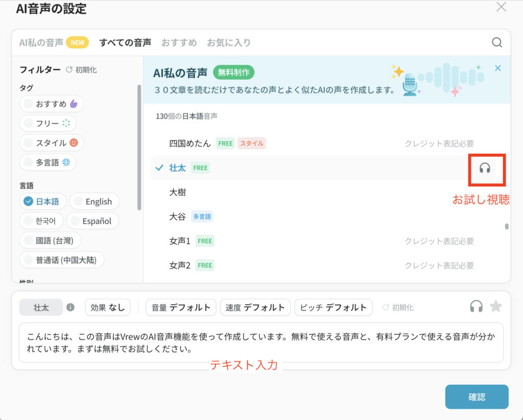523x420 pixels.
Task: Open the 効果 なし dropdown
Action: point(107,308)
